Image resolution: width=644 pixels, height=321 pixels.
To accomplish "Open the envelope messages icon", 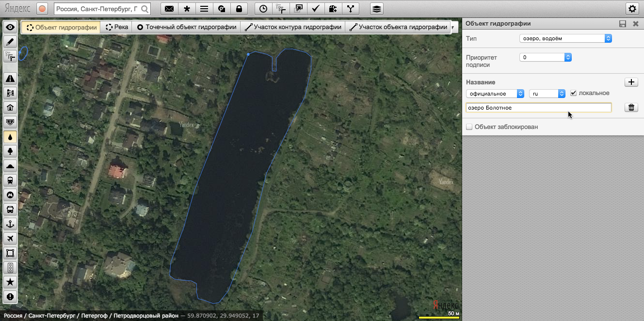I will [169, 9].
